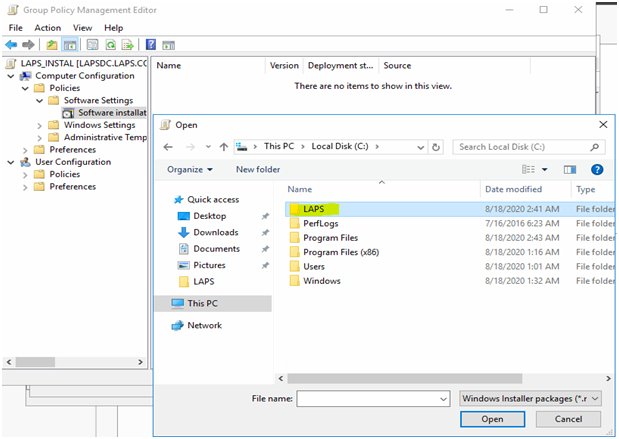Open Downloads in Quick access
The height and width of the screenshot is (439, 619).
[x=216, y=233]
